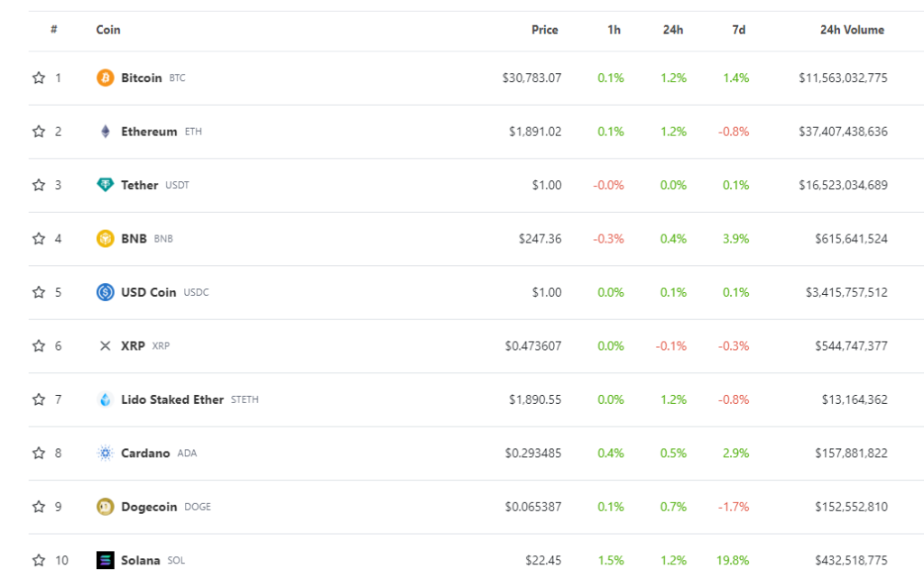Click the Bitcoin coin logo icon
Viewport: 924px width, 587px height.
[106, 78]
